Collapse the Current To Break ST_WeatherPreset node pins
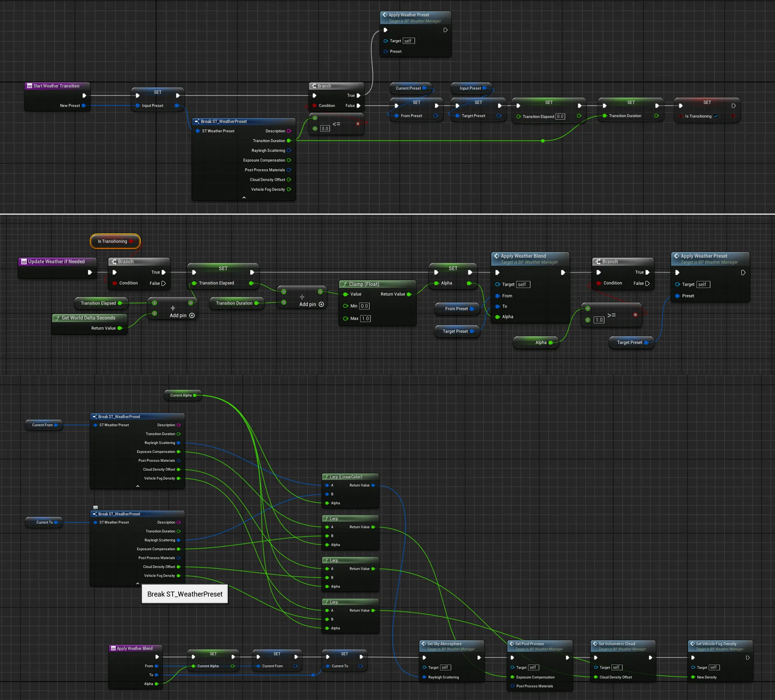 coord(137,583)
